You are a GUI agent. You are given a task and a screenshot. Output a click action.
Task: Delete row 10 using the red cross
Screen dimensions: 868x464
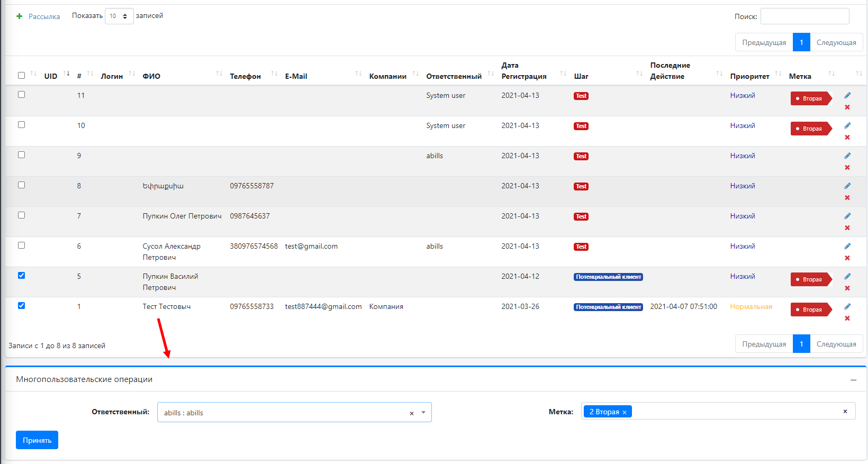[847, 138]
